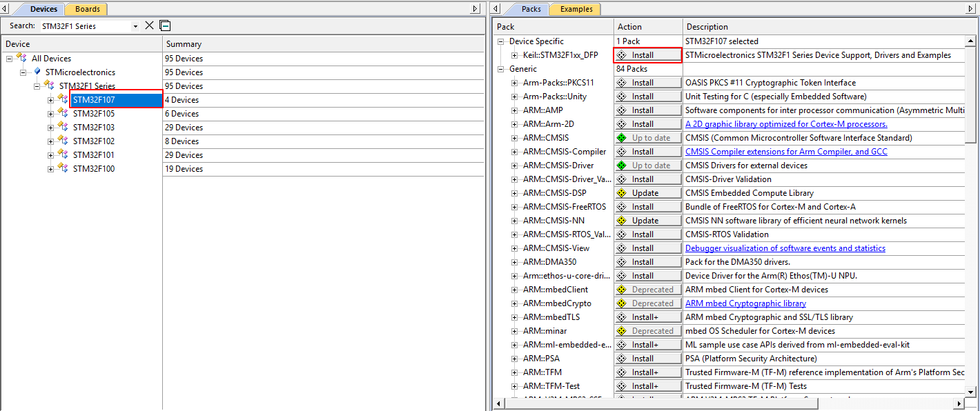The image size is (980, 411).
Task: Click the STMicroelectronics vendor icon
Action: (x=37, y=72)
